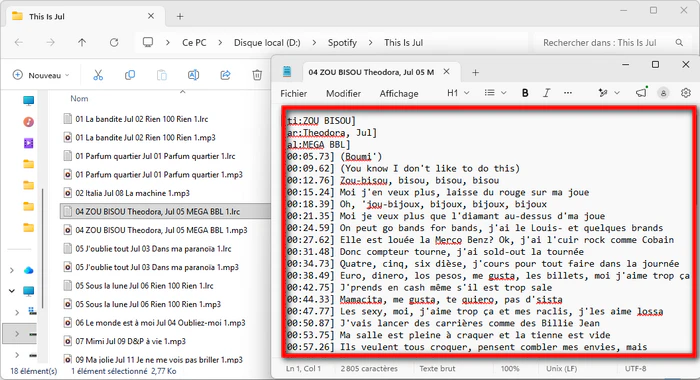The height and width of the screenshot is (380, 700).
Task: Expand breadcrumb chevron after Disque local (D:)
Action: click(x=314, y=43)
